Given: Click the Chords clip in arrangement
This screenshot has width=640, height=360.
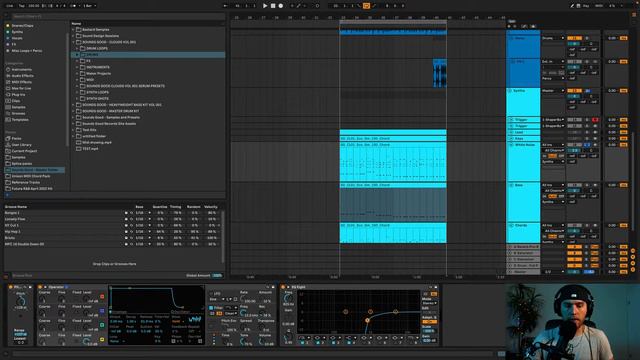Looking at the screenshot, I should [x=393, y=233].
